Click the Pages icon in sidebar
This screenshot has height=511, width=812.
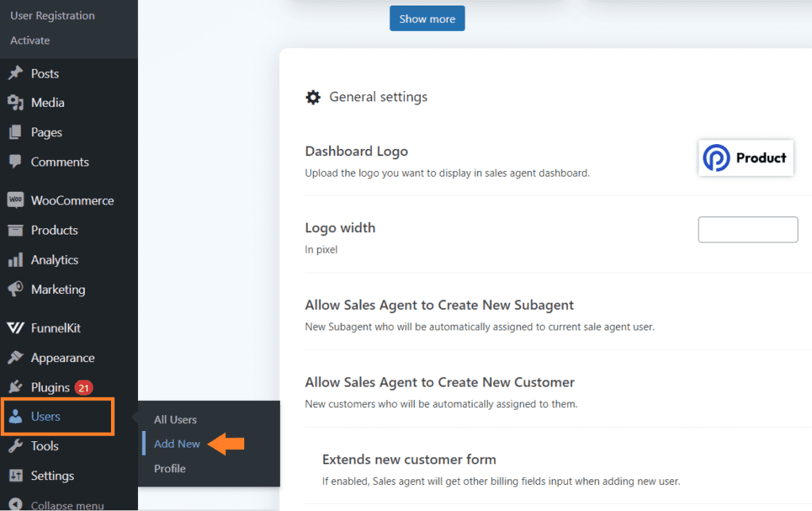click(16, 132)
